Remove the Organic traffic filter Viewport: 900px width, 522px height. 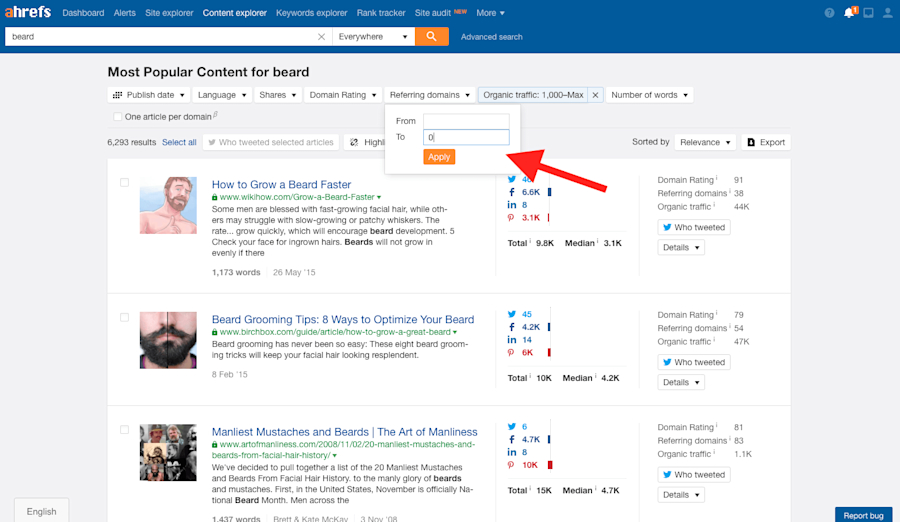[595, 95]
